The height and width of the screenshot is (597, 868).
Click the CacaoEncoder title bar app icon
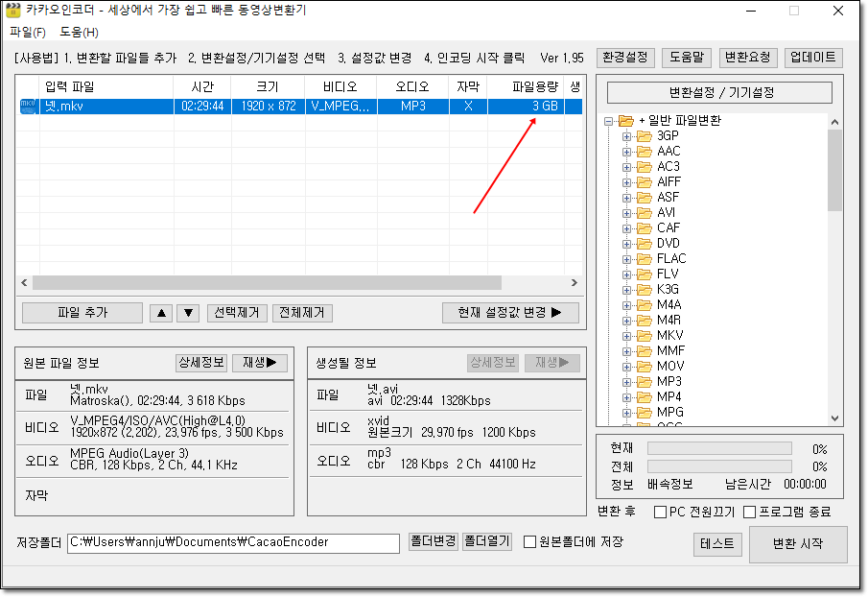pyautogui.click(x=13, y=10)
